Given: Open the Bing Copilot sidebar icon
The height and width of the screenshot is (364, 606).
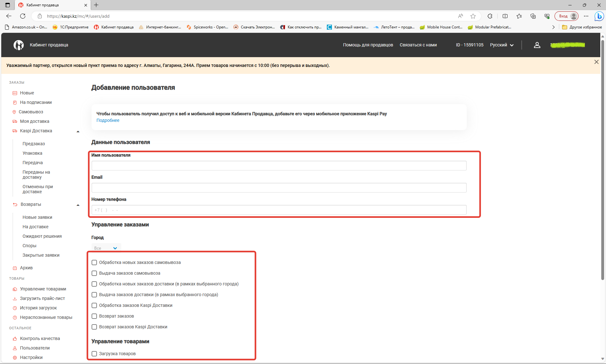Looking at the screenshot, I should (x=599, y=16).
